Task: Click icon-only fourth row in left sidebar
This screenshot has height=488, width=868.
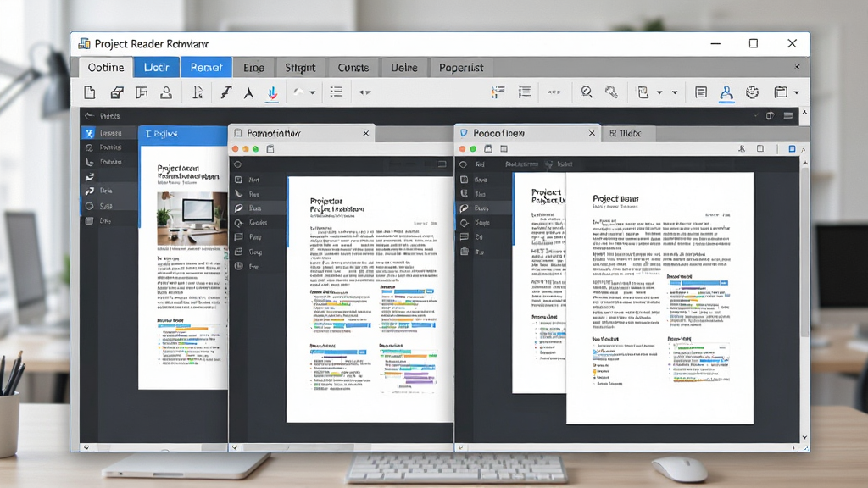Action: coord(89,177)
